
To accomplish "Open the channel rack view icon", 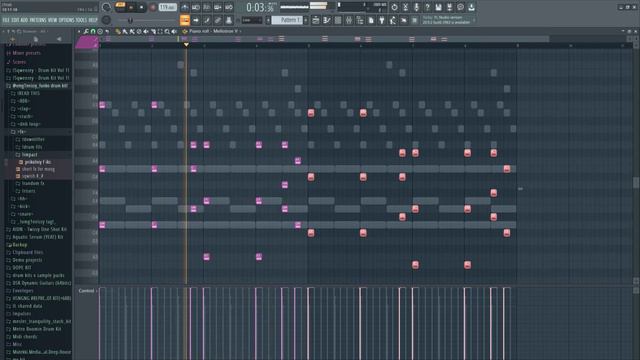I will click(x=338, y=20).
